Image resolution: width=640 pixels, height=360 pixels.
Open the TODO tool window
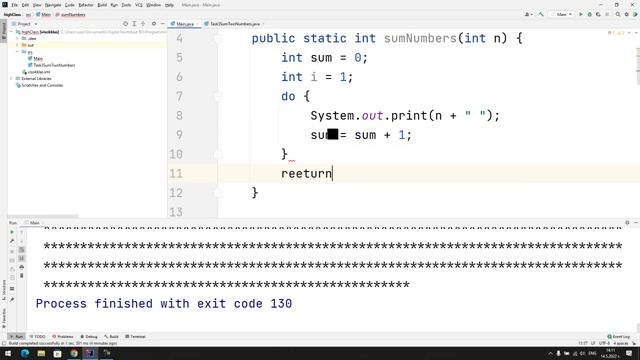[38, 336]
